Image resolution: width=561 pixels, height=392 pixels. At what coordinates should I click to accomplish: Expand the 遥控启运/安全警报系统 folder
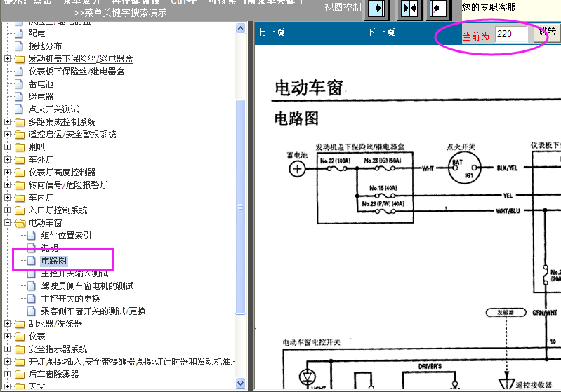[7, 135]
